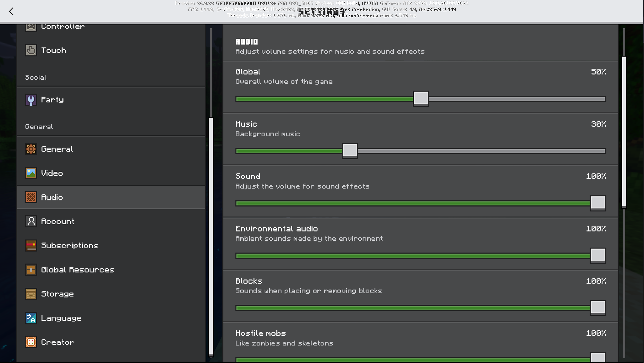This screenshot has height=363, width=644.
Task: Click the Video picture icon
Action: tap(31, 173)
